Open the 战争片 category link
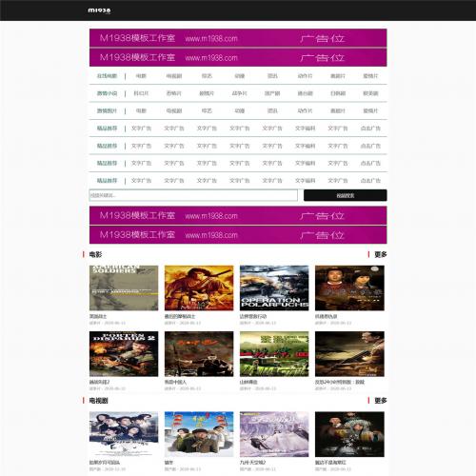The height and width of the screenshot is (476, 476). tap(240, 93)
